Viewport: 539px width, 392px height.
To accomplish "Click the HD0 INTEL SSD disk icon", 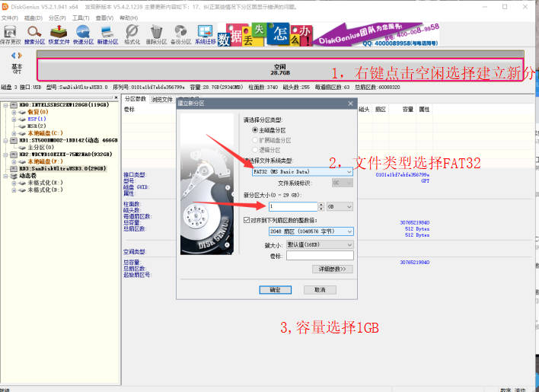I will point(14,105).
